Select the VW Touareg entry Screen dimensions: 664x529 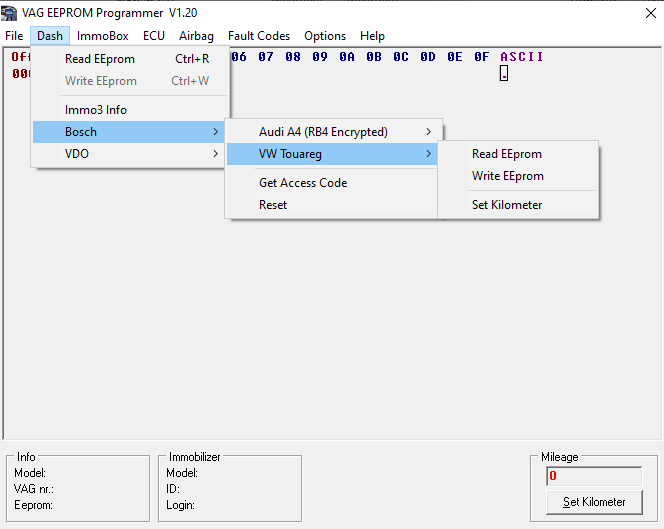(x=334, y=154)
